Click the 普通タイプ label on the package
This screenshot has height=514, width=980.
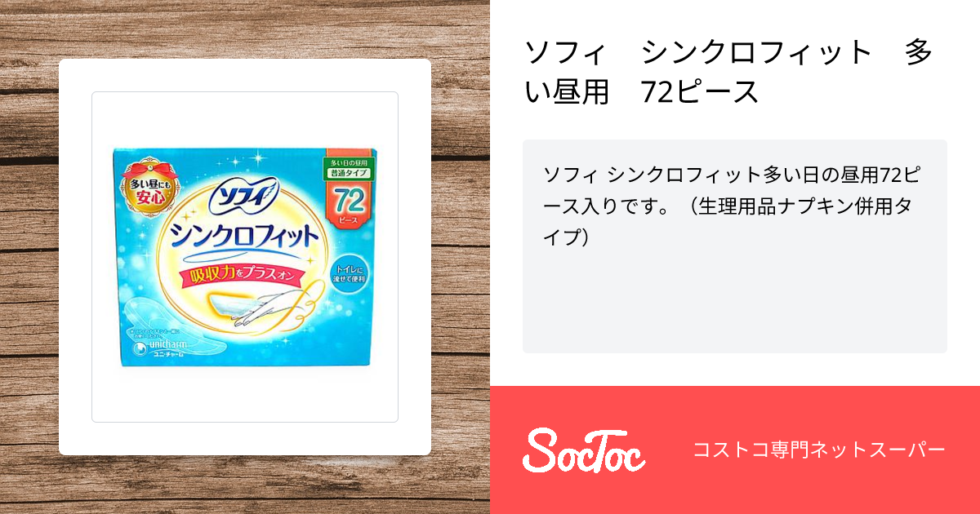coord(349,174)
